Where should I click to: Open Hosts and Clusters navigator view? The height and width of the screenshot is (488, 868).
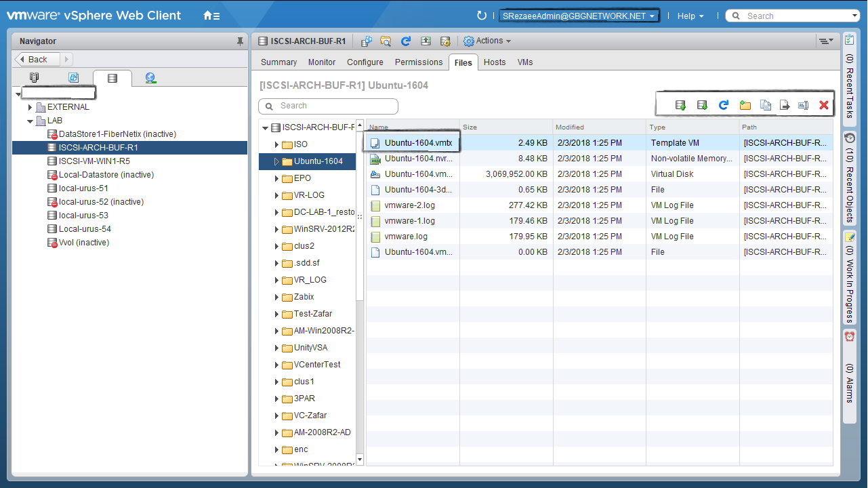[x=35, y=78]
